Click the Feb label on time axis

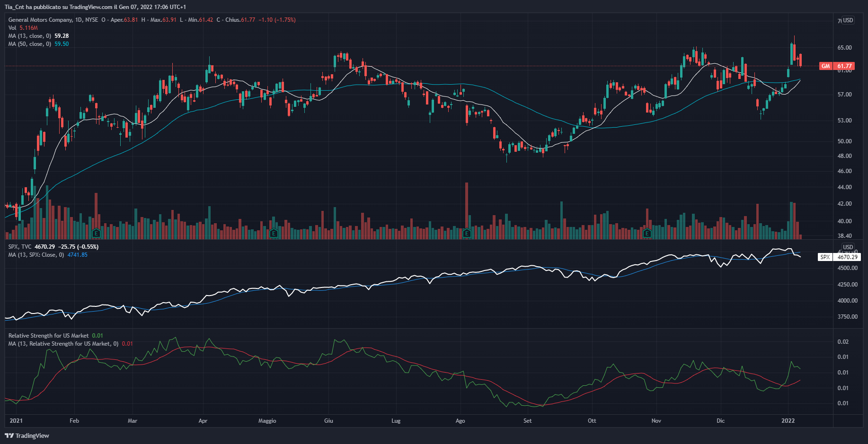74,421
